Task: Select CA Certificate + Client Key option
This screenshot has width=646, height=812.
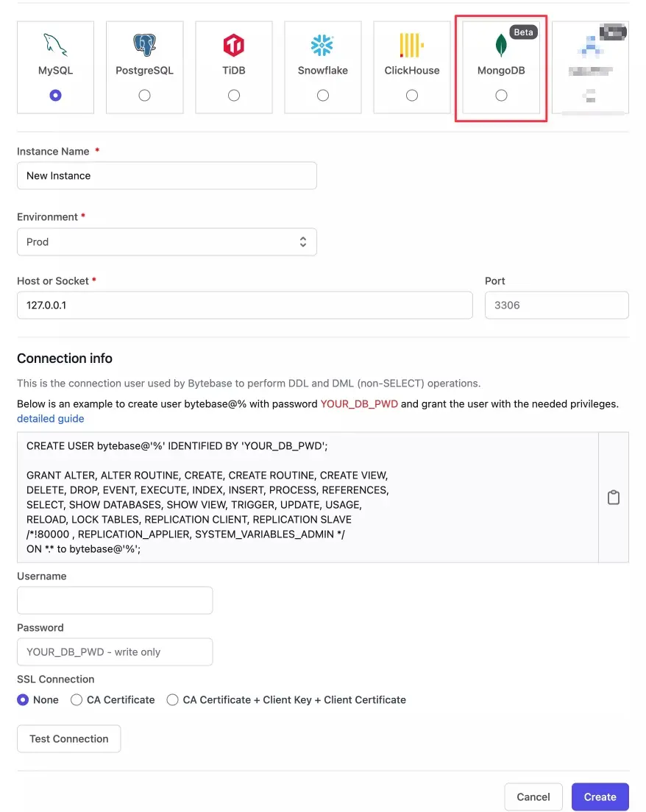Action: pos(172,699)
